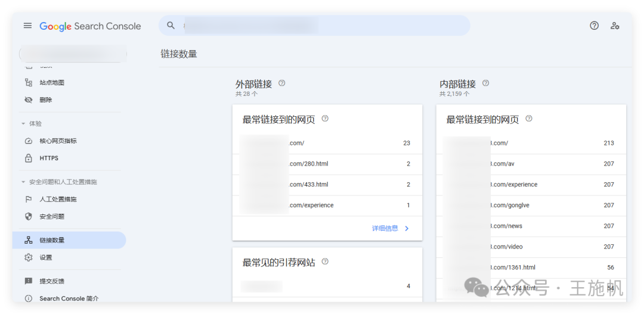Select 链接数量 in sidebar
This screenshot has height=314, width=644.
[x=69, y=240]
